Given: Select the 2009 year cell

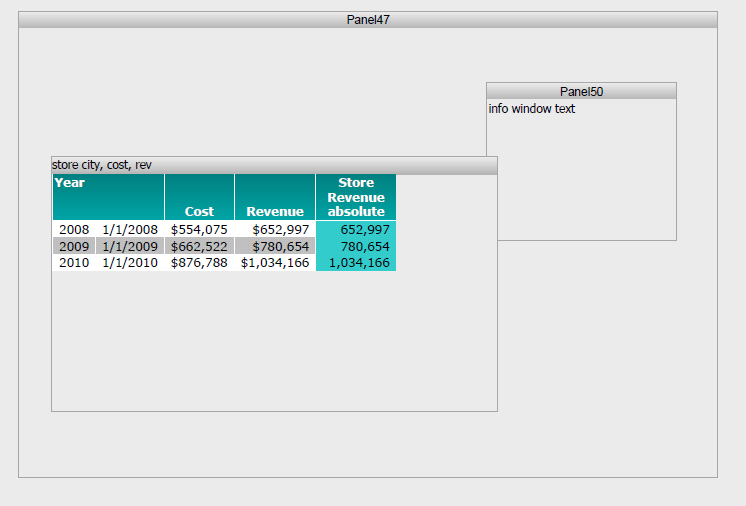Looking at the screenshot, I should click(x=74, y=246).
